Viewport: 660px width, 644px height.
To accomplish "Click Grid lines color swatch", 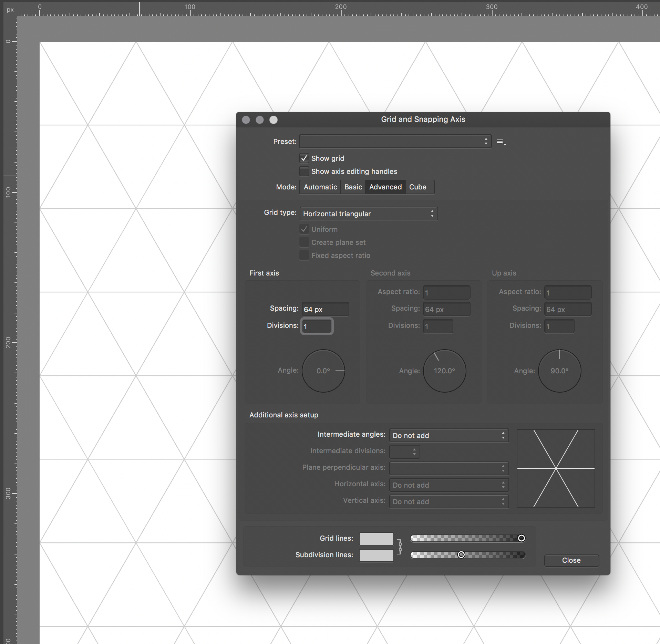I will coord(376,539).
